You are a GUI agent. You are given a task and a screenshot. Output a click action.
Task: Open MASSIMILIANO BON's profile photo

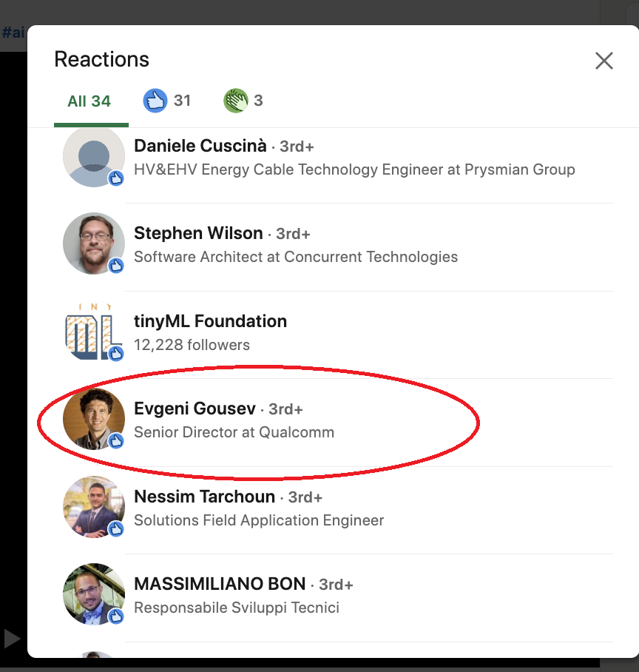(94, 594)
